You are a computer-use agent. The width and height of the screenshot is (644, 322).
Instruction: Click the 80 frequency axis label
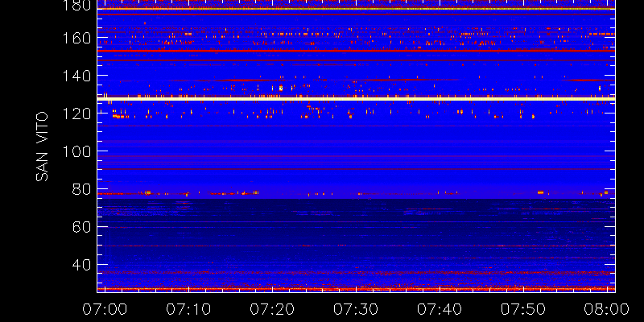tap(82, 189)
